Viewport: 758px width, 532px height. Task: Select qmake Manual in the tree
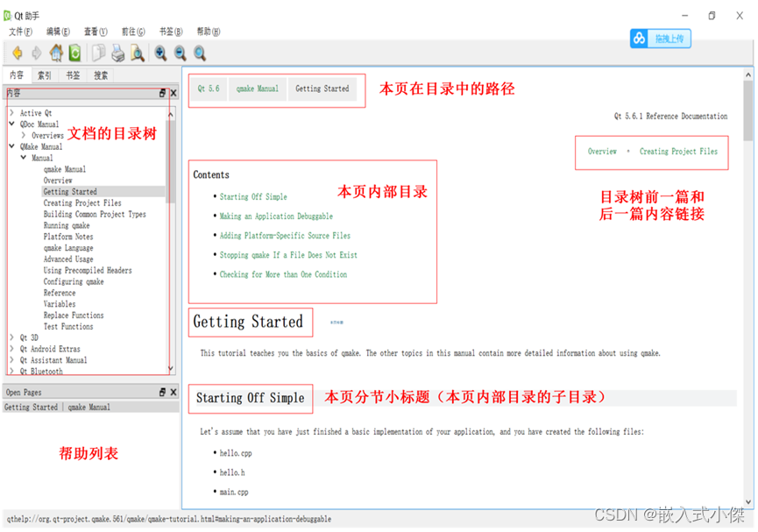point(64,169)
